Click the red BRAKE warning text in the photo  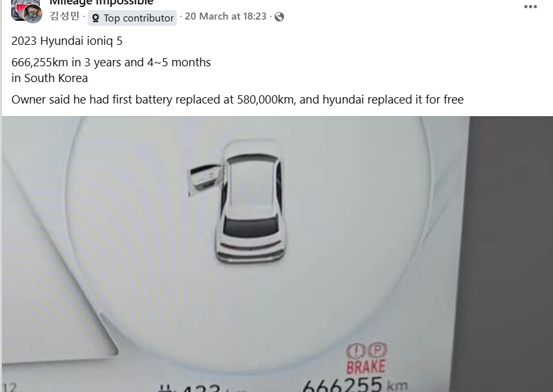(x=366, y=367)
